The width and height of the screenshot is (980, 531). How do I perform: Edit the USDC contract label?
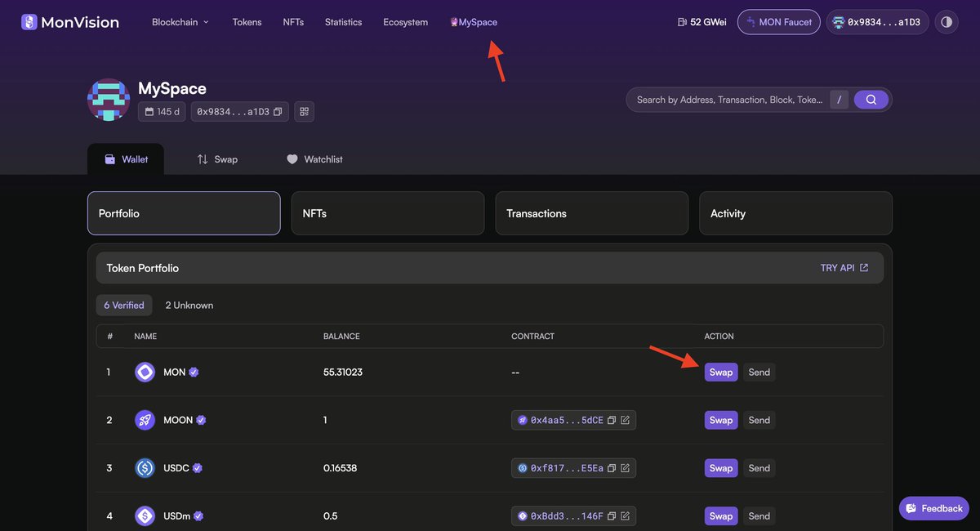625,468
